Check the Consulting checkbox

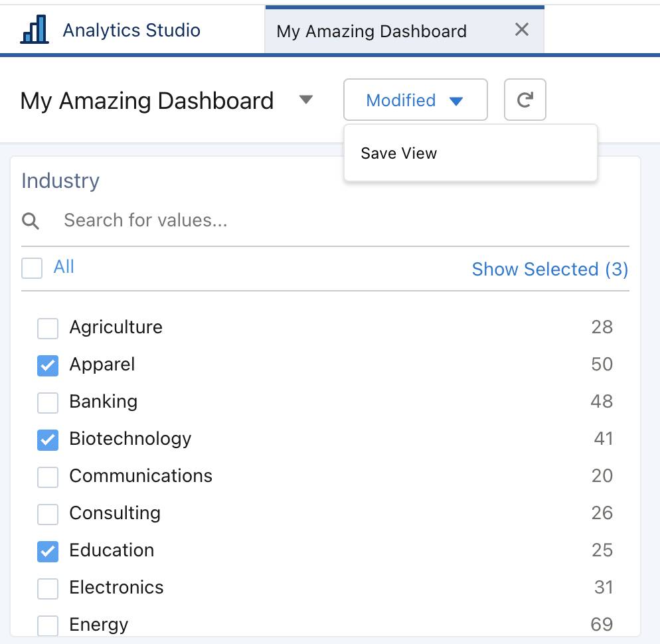pyautogui.click(x=47, y=513)
